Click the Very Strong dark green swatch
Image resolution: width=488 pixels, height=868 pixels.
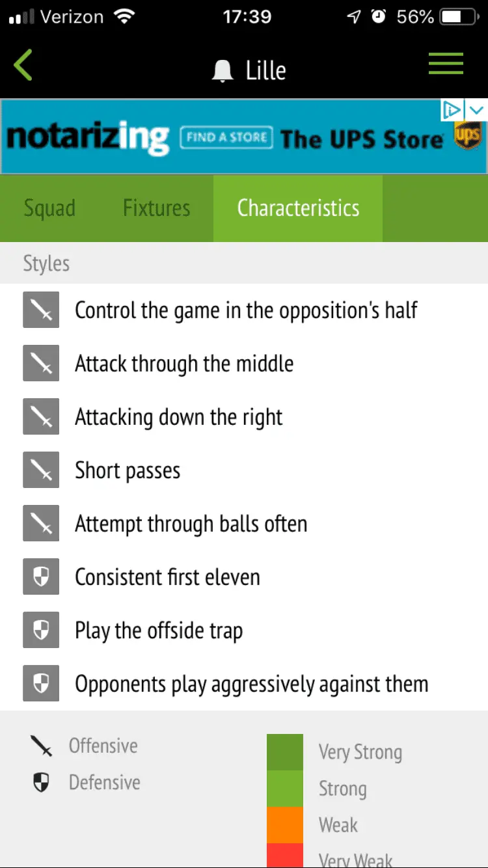click(285, 752)
